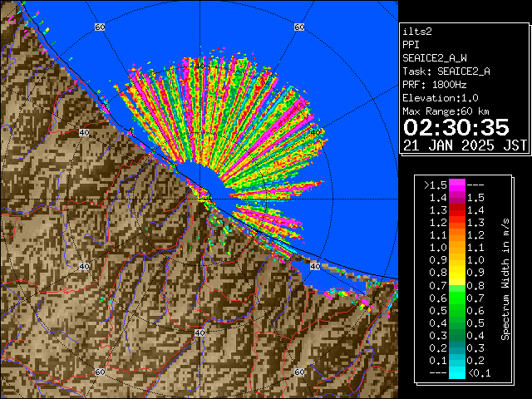Select the 'Max Range:60 km' text
Viewport: 532px width, 399px height.
click(446, 111)
